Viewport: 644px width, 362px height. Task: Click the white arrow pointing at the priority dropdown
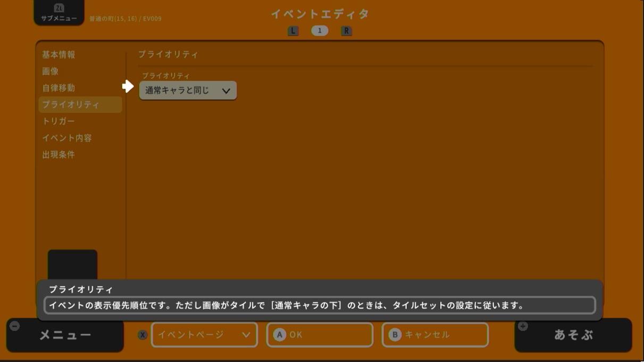click(x=127, y=87)
